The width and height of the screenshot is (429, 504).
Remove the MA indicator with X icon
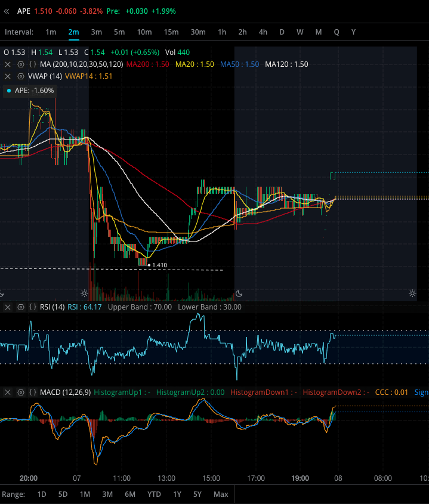coord(8,64)
